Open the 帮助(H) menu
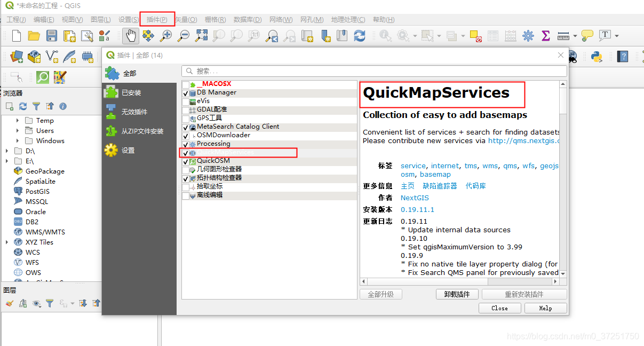 click(384, 20)
